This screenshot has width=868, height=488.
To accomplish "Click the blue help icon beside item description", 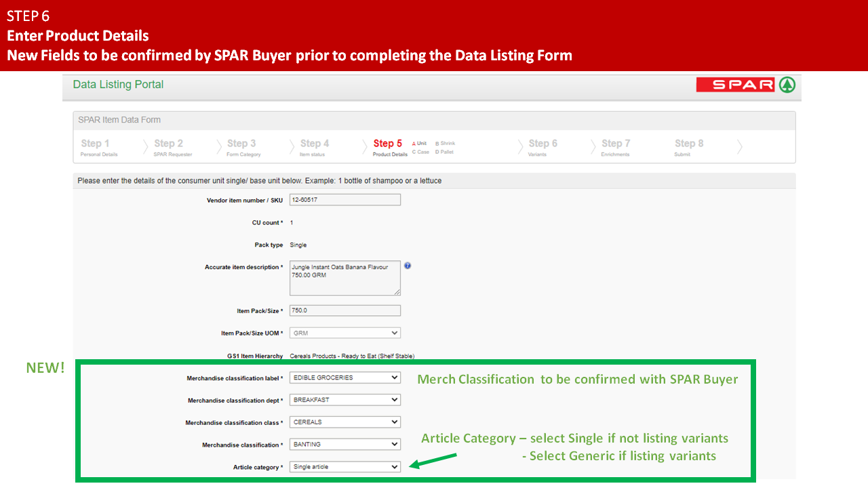I will point(408,266).
